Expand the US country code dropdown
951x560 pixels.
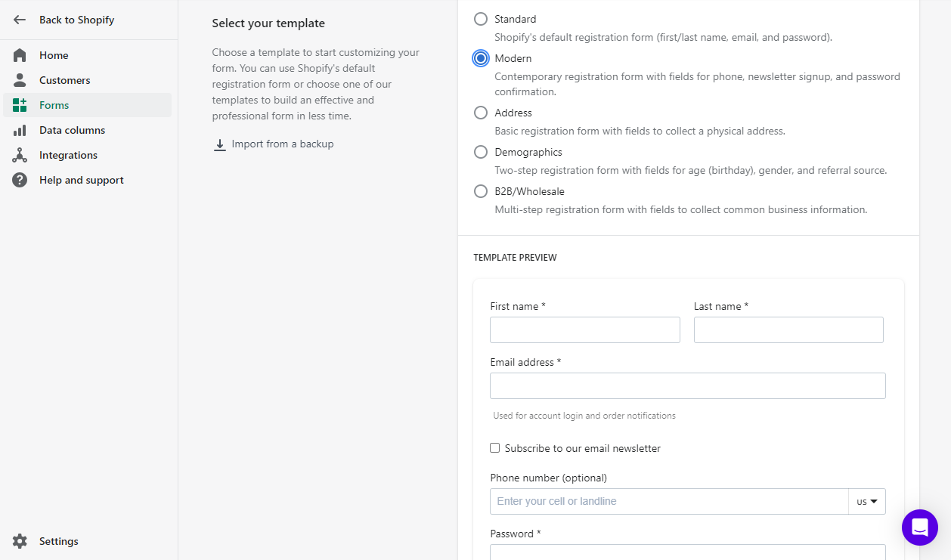point(867,501)
